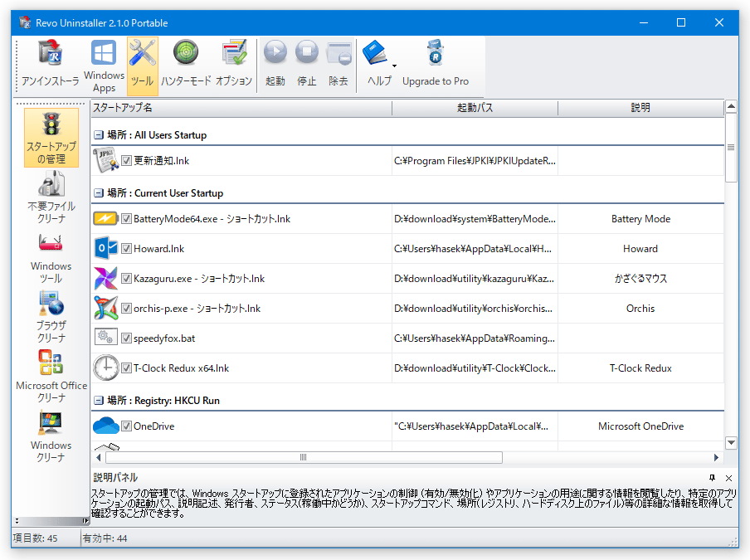Image resolution: width=750 pixels, height=560 pixels.
Task: Open the ヘルプ book icon
Action: coord(375,52)
